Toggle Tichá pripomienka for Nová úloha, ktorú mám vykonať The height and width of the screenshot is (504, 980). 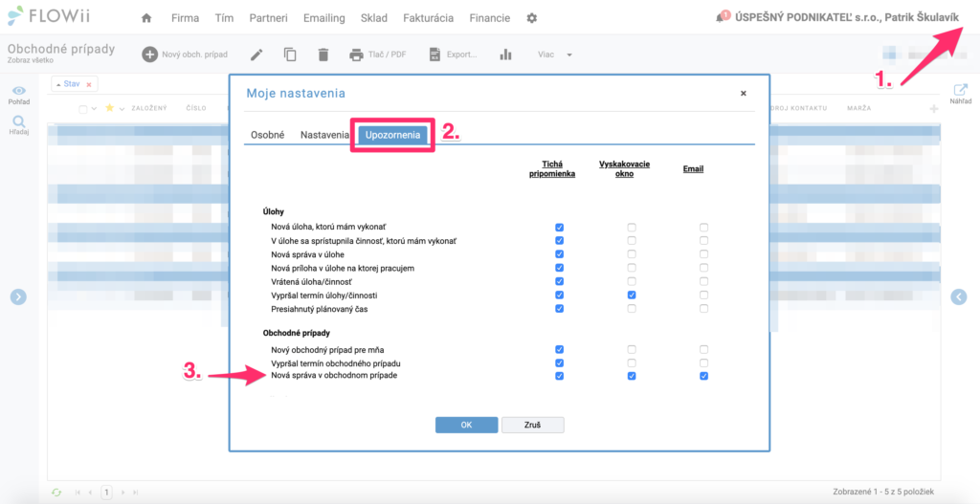559,227
